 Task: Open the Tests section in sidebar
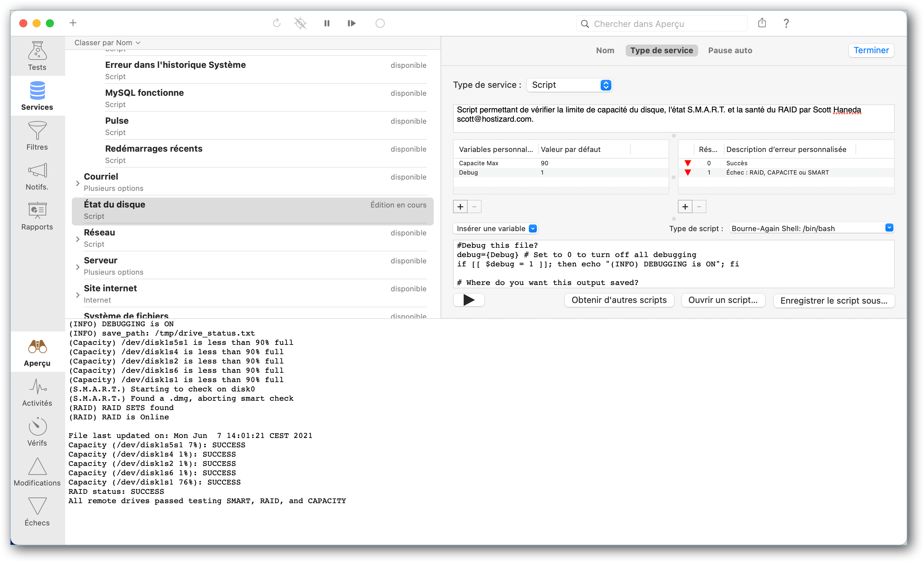pos(37,56)
